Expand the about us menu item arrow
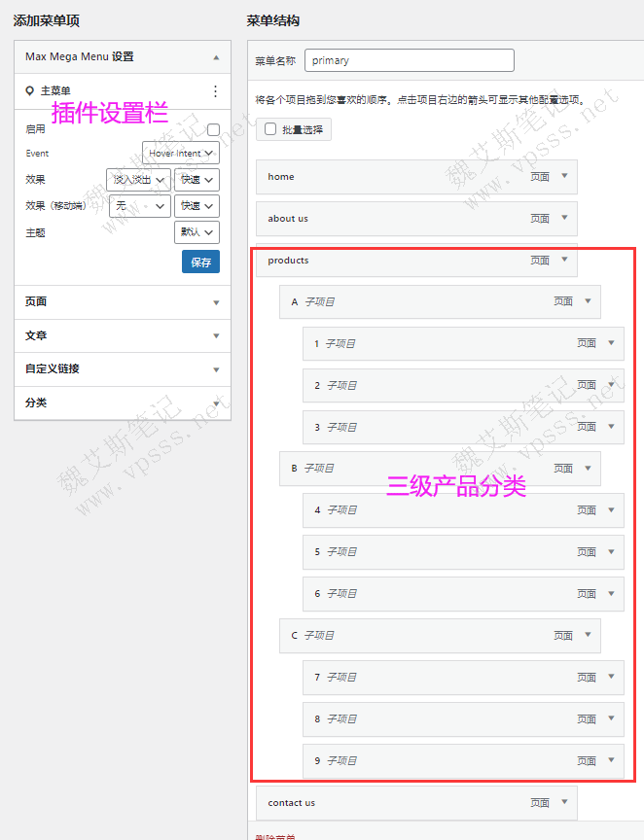The width and height of the screenshot is (644, 840). tap(564, 218)
